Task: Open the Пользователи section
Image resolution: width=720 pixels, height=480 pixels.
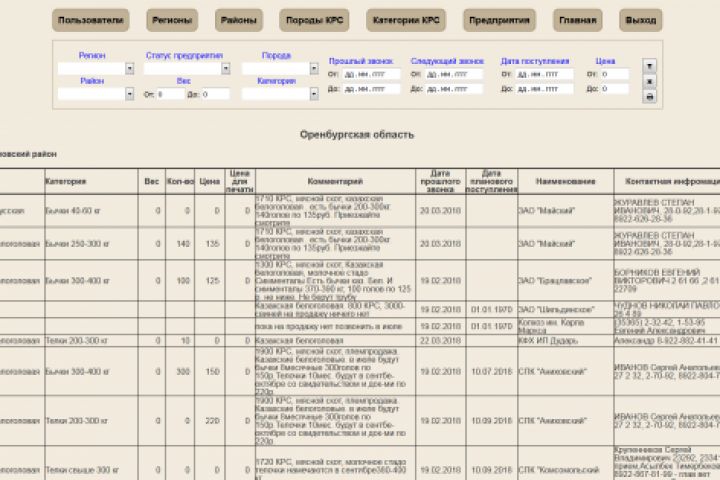Action: pyautogui.click(x=90, y=20)
